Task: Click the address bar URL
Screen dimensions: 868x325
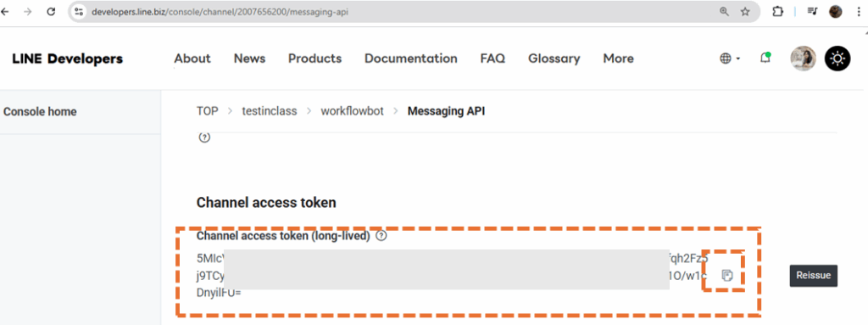Action: pos(220,12)
